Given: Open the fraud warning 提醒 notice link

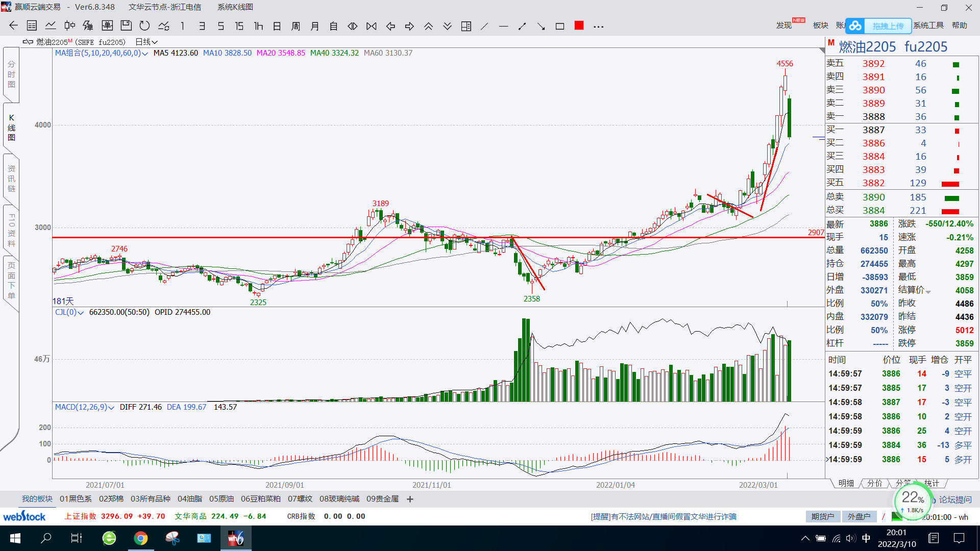Looking at the screenshot, I should click(664, 517).
